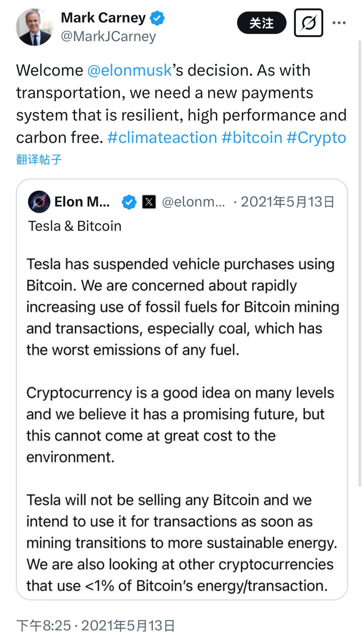
Task: Tap the X affiliation badge icon
Action: pos(149,202)
